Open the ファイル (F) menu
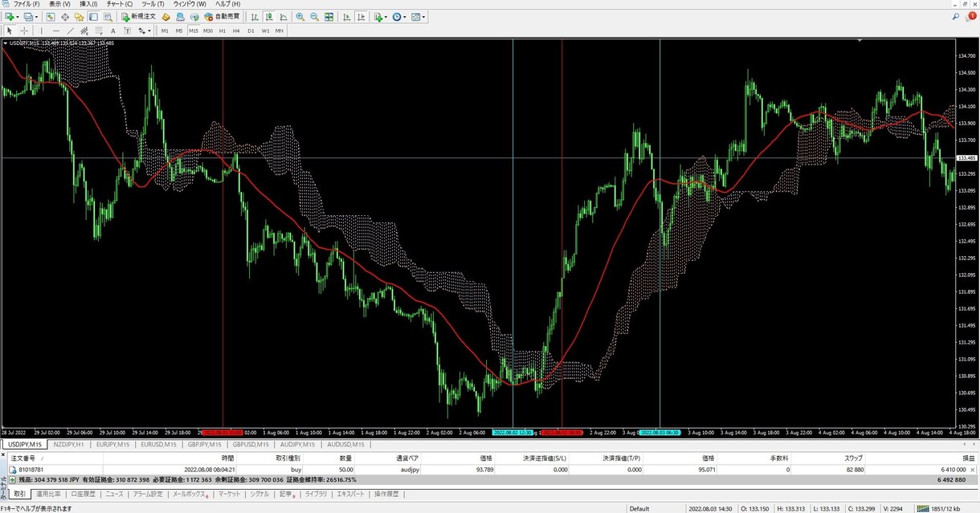 pyautogui.click(x=27, y=4)
